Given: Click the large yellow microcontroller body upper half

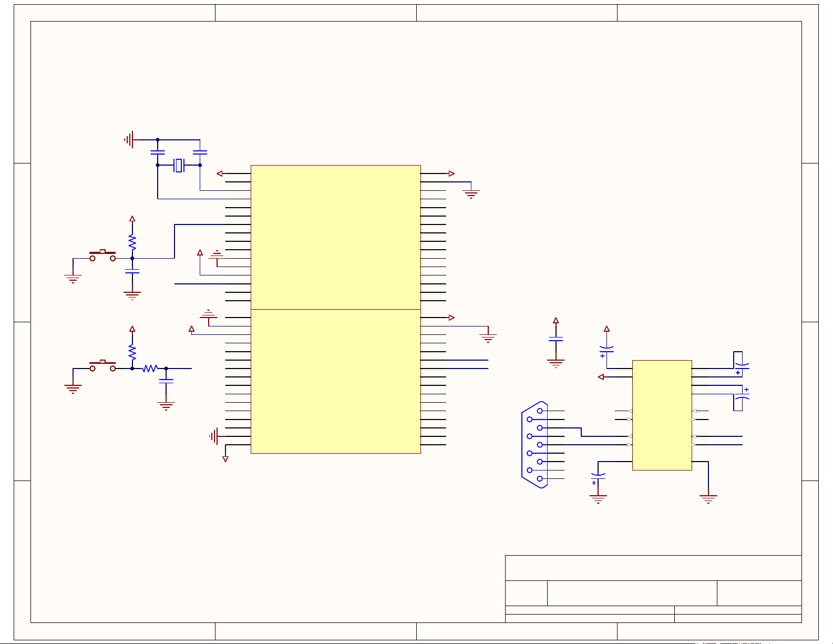Looking at the screenshot, I should click(335, 237).
